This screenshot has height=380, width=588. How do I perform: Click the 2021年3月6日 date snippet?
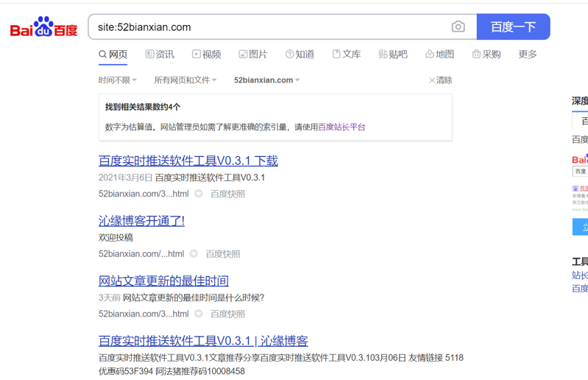[x=125, y=177]
